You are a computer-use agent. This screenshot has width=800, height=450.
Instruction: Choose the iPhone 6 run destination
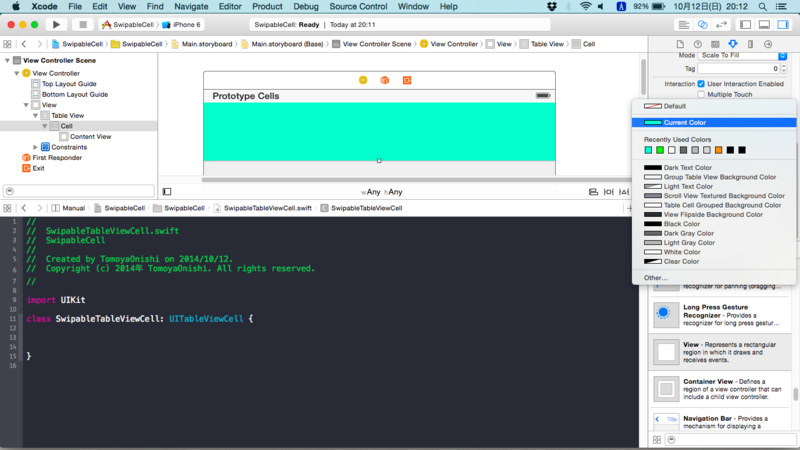[182, 24]
